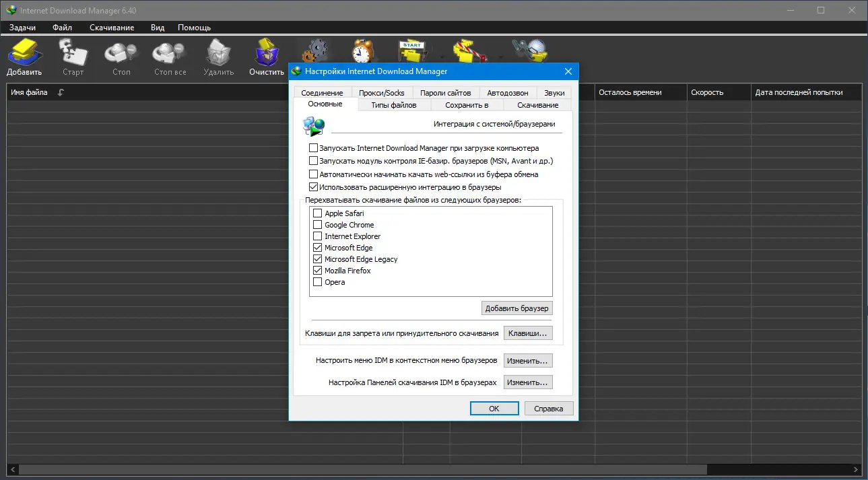Click the horizontal scrollbar left arrow
This screenshot has width=868, height=480.
pos(12,469)
